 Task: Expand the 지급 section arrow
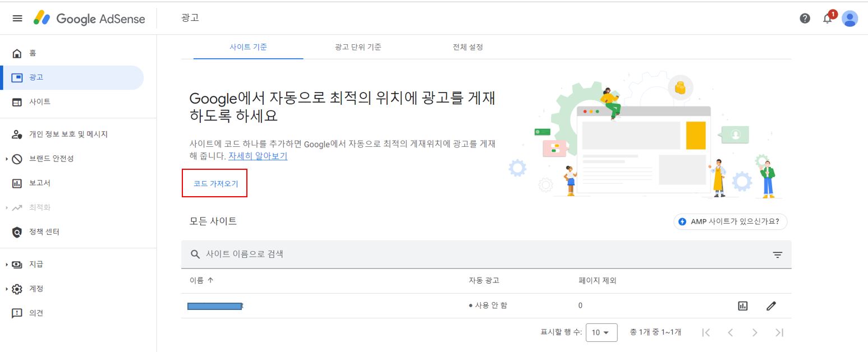click(7, 264)
